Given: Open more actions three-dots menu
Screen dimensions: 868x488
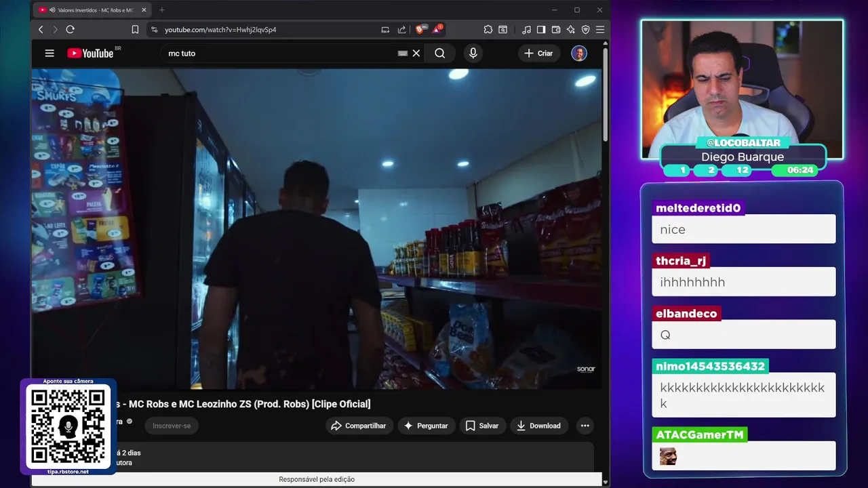Looking at the screenshot, I should [x=585, y=426].
